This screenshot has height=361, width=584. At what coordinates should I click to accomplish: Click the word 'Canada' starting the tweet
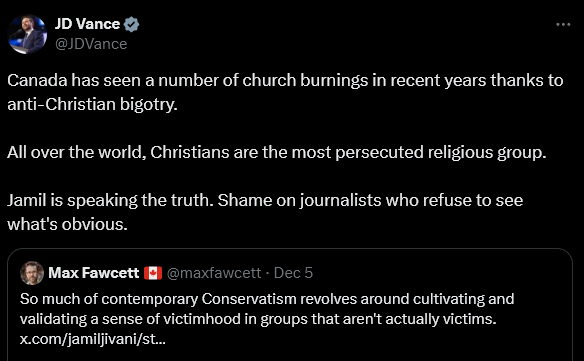[x=37, y=80]
